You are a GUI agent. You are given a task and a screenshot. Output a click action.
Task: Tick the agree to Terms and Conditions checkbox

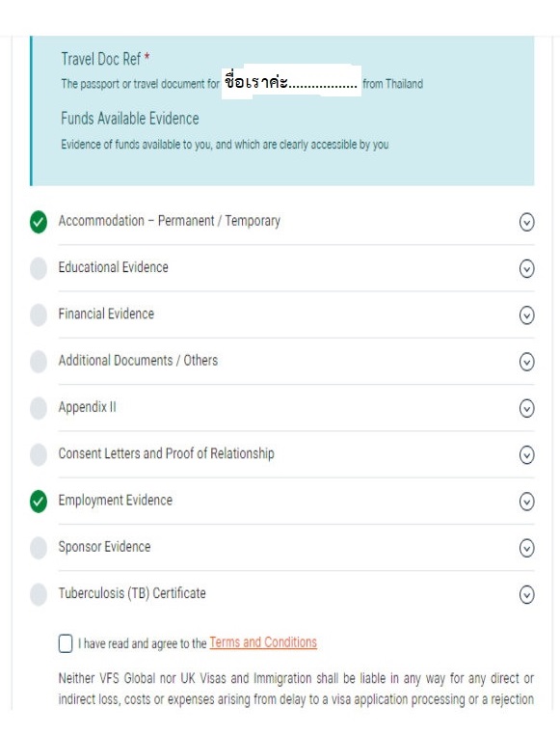pyautogui.click(x=66, y=643)
